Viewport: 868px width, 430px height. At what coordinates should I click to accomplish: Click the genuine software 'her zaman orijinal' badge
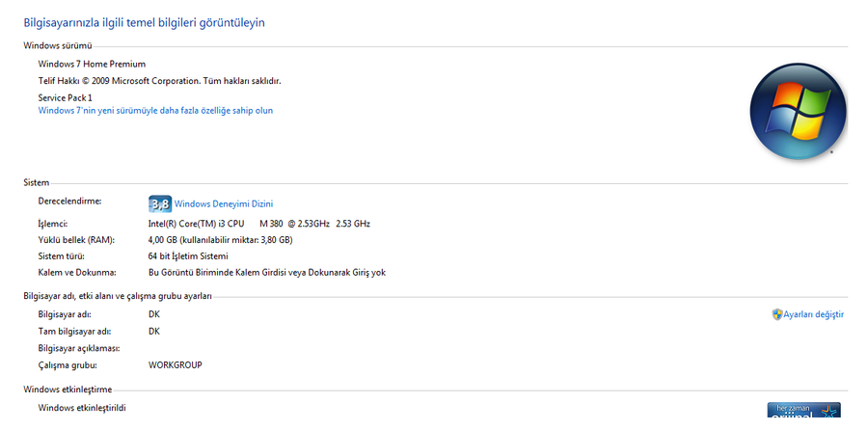click(x=803, y=410)
